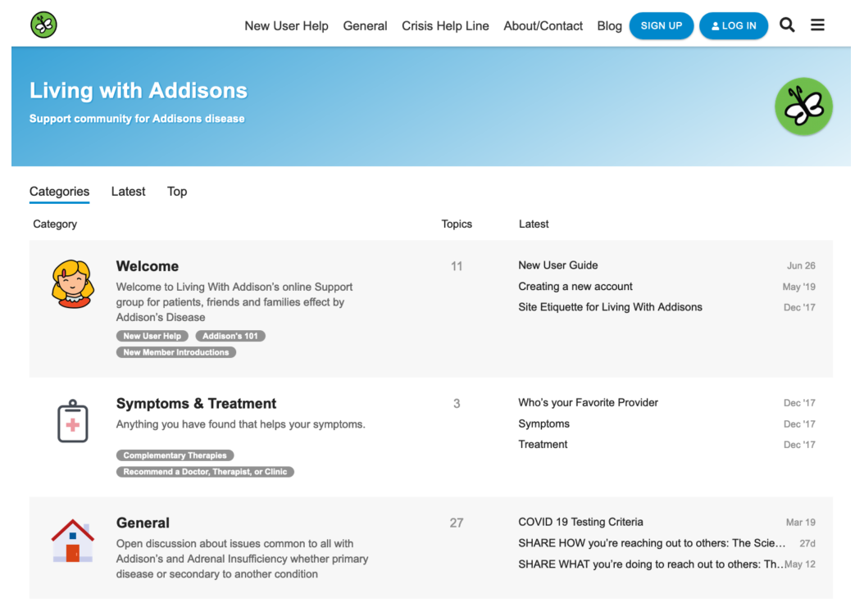Click the New User Help subcategory tag
This screenshot has width=864, height=616.
point(152,336)
